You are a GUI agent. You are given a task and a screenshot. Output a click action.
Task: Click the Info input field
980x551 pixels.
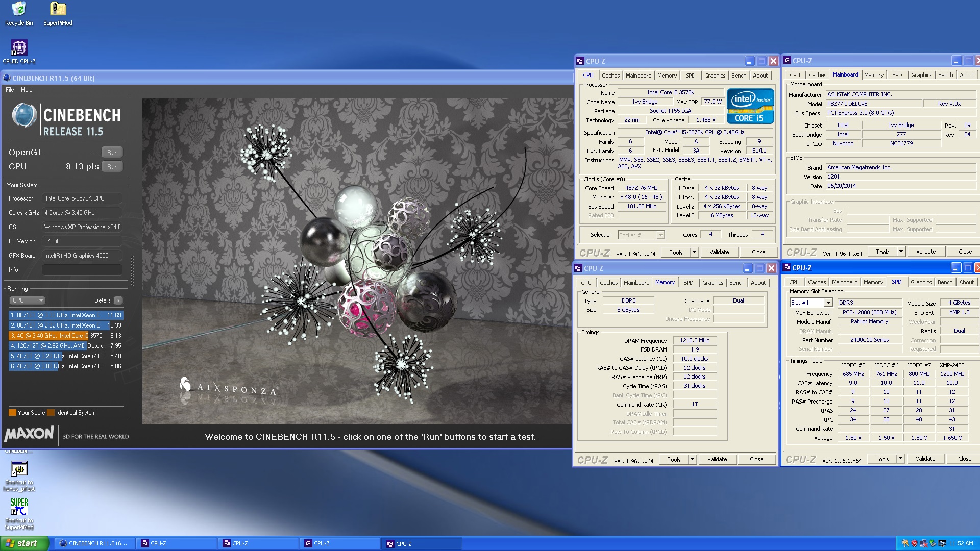82,270
